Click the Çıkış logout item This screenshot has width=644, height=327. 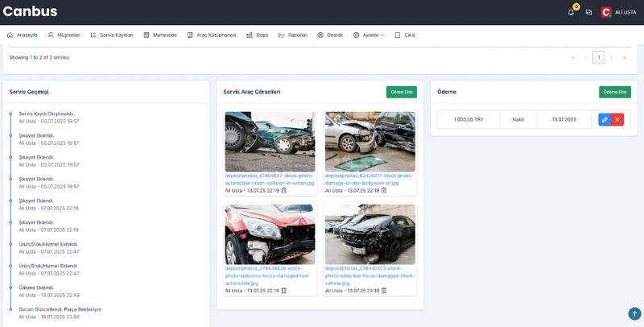pyautogui.click(x=405, y=35)
